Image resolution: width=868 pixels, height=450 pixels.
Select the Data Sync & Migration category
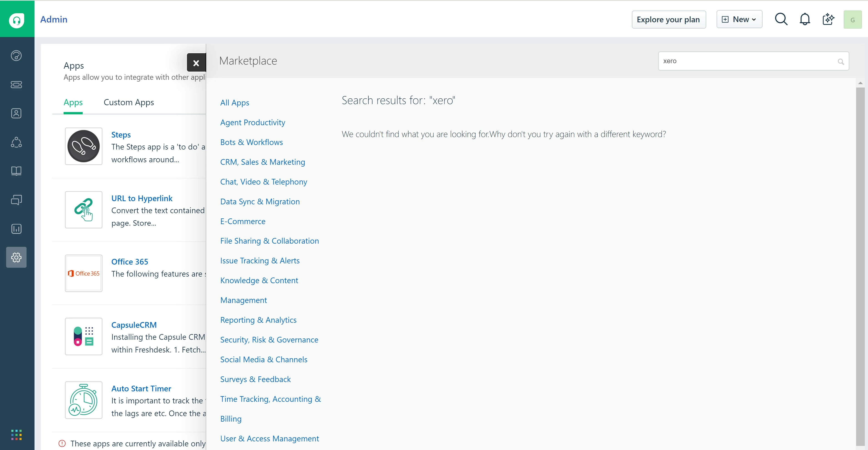pos(260,202)
